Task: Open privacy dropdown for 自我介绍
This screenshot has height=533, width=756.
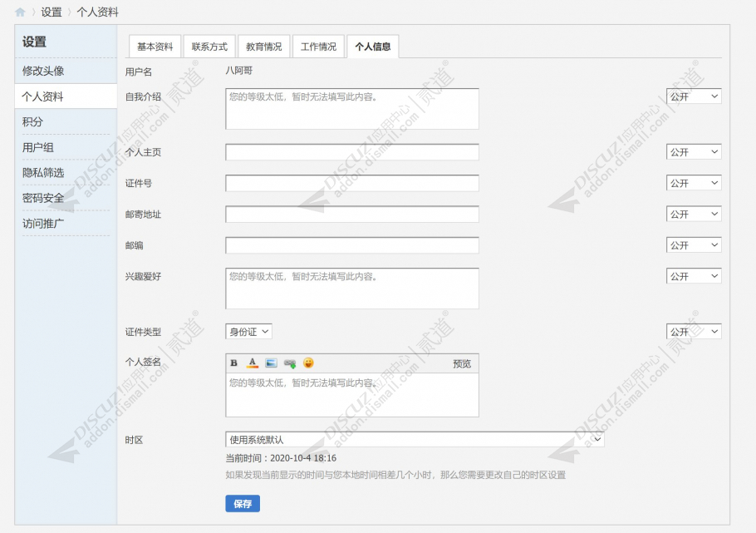Action: coord(694,96)
